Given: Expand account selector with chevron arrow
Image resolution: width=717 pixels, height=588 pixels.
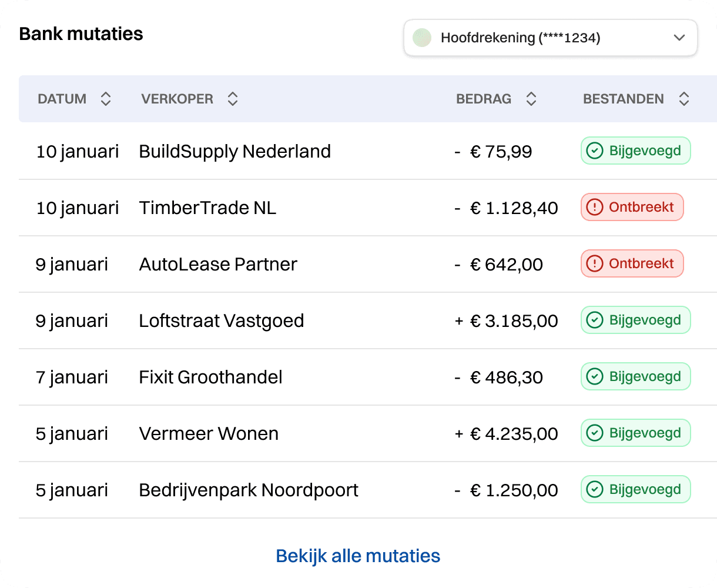Looking at the screenshot, I should pyautogui.click(x=679, y=38).
